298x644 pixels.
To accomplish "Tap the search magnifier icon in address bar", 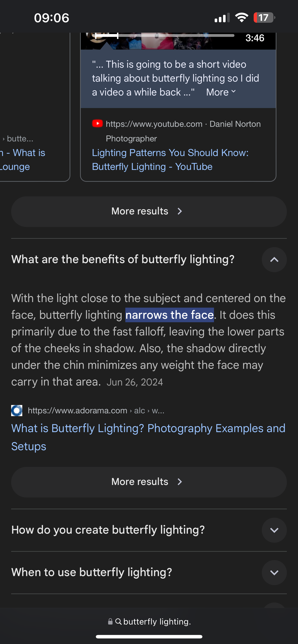I will coord(118,622).
